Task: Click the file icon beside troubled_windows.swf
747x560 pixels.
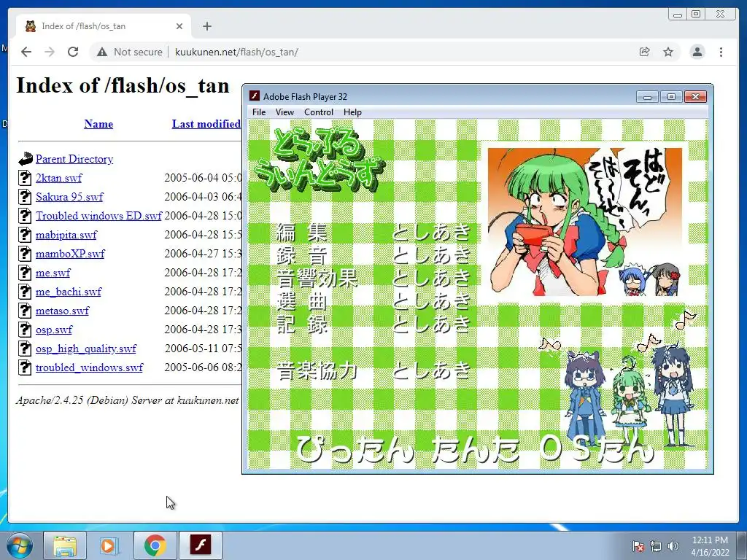Action: tap(26, 367)
